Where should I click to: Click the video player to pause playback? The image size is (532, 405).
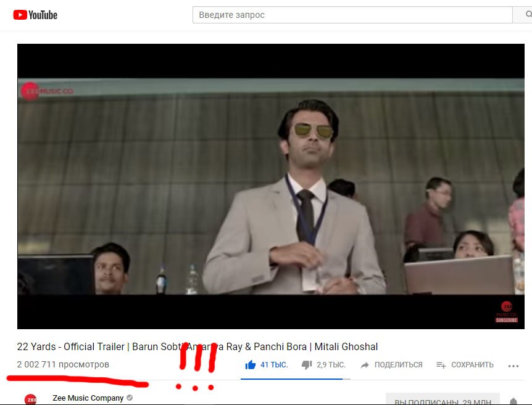(x=271, y=186)
